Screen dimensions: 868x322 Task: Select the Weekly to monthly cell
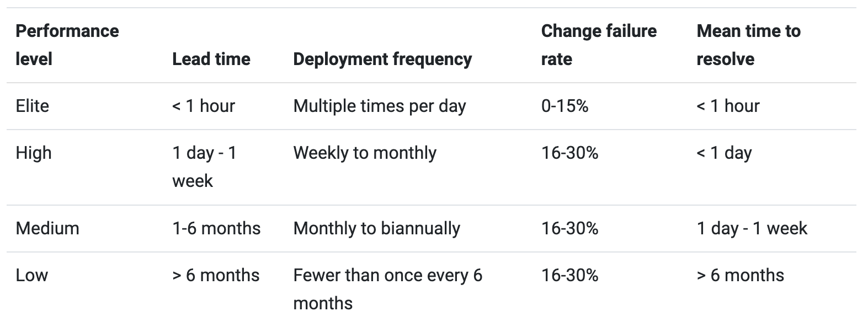(365, 153)
